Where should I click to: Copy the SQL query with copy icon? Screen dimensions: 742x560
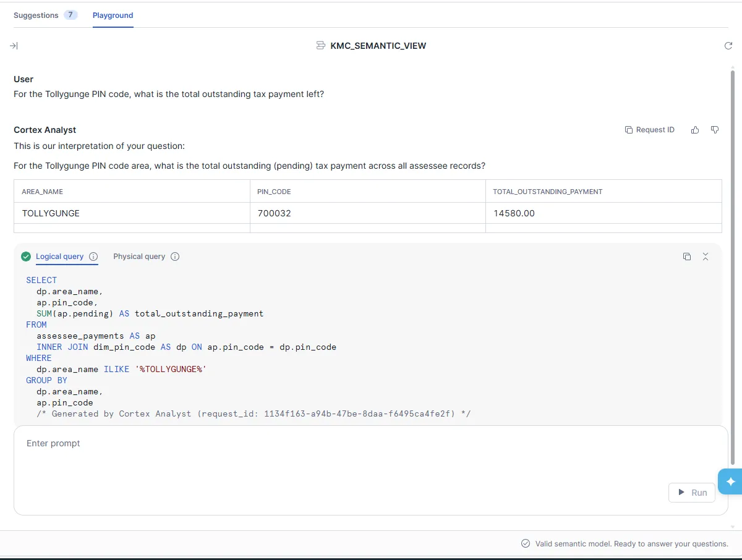coord(687,257)
